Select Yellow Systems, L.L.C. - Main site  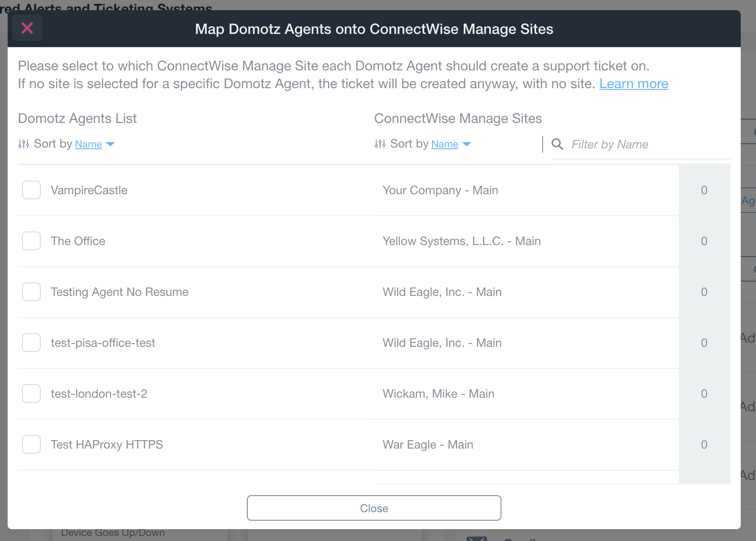462,241
